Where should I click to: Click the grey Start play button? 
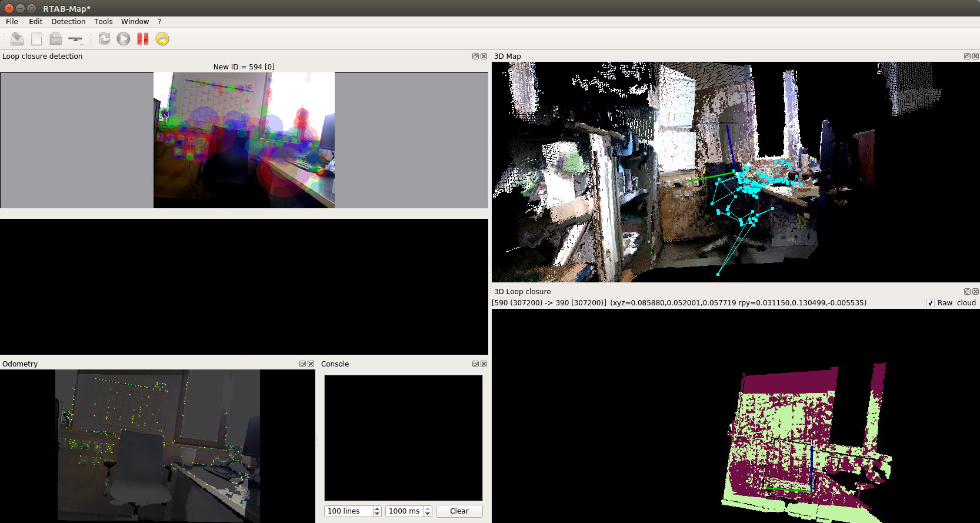(x=124, y=39)
